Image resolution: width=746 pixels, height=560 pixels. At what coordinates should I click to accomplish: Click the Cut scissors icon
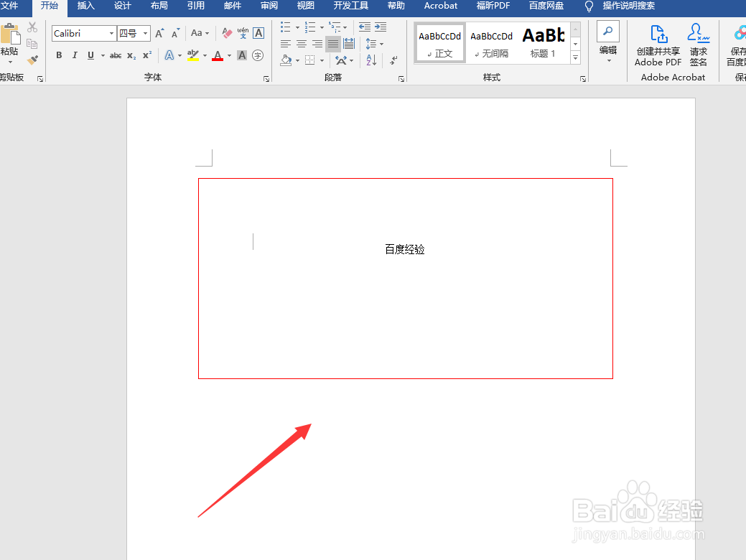coord(32,27)
